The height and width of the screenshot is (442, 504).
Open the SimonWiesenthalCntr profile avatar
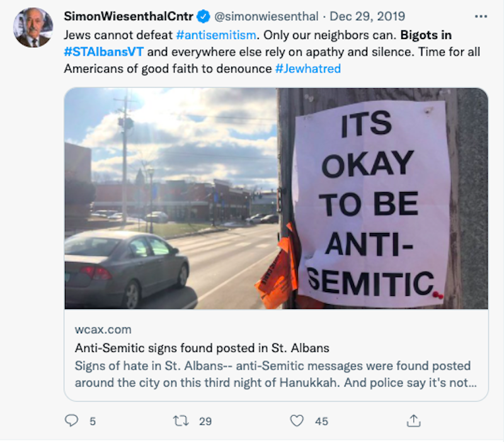[x=33, y=28]
